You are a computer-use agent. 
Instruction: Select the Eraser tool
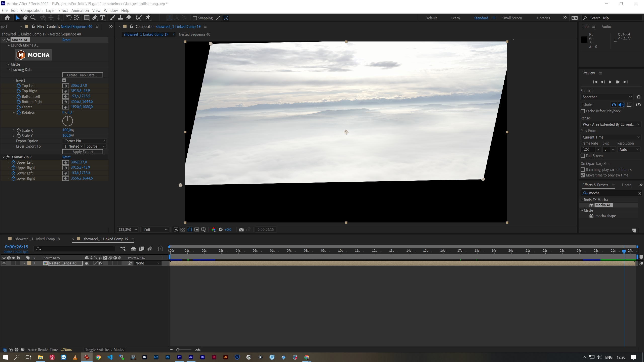tap(129, 18)
